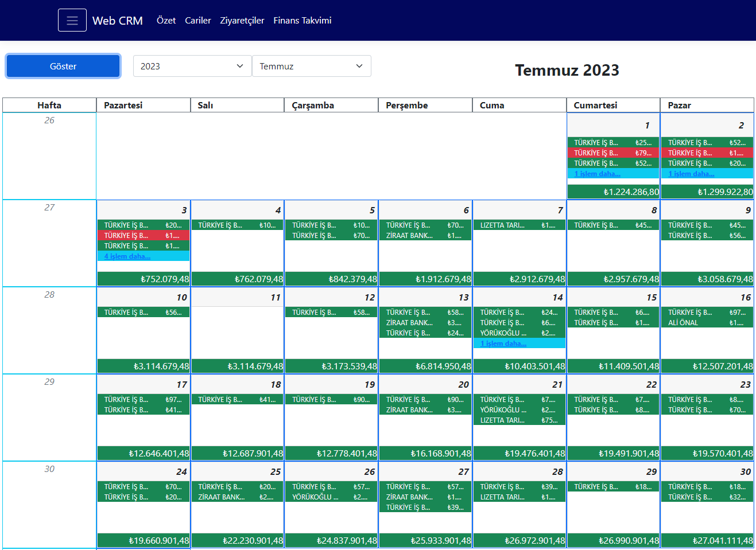Select the Türkiye İş B... entry on July 12
The image size is (756, 550).
click(x=331, y=313)
